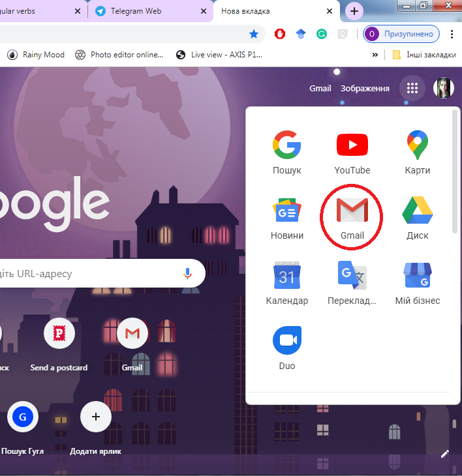Screen dimensions: 462x476
Task: Open Photo editor online bookmark
Action: pyautogui.click(x=119, y=55)
